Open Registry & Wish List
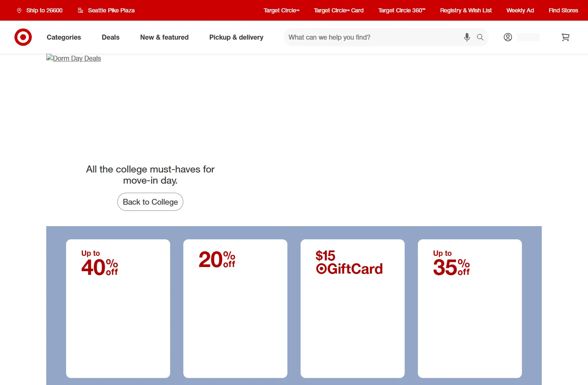The width and height of the screenshot is (588, 385). click(x=466, y=10)
